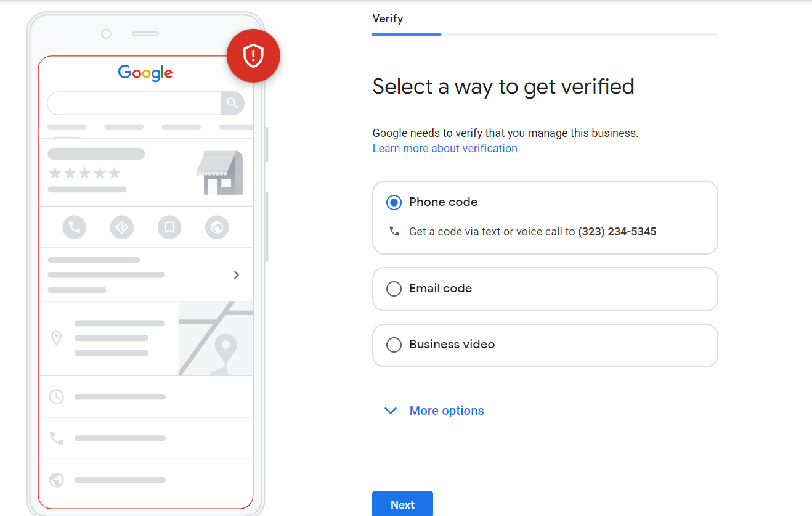
Task: Click the More options text link
Action: point(447,411)
